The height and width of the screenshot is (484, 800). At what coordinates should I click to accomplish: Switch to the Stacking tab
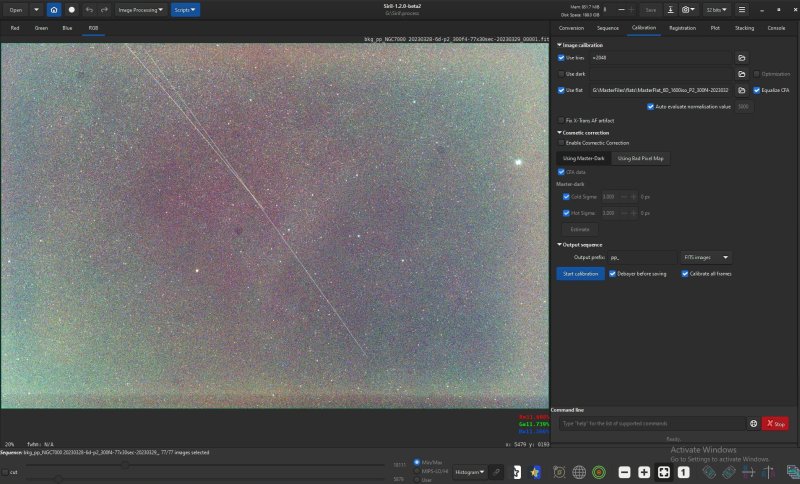click(x=744, y=28)
